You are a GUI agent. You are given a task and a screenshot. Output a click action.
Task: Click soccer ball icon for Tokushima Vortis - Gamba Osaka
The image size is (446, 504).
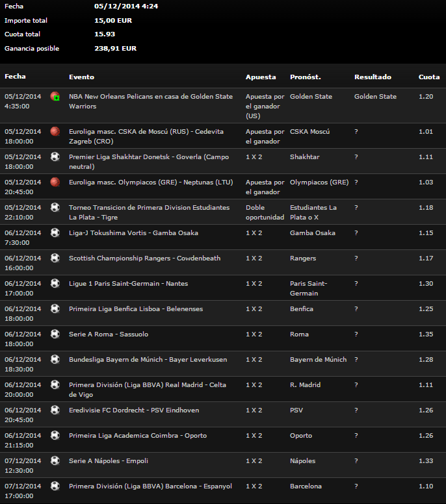[55, 233]
